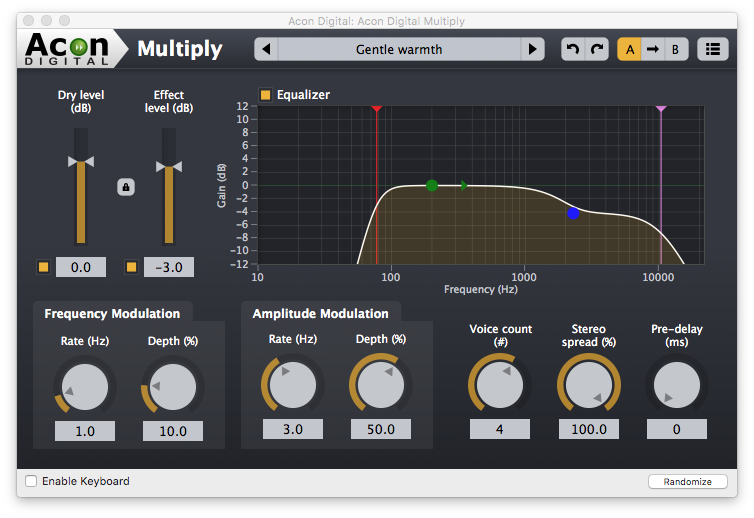Click Frequency Modulation rate value 1.0
The image size is (754, 518).
pos(85,431)
